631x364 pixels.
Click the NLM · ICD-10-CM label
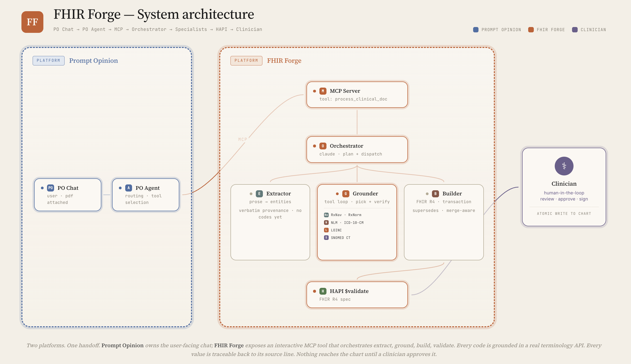pos(347,223)
